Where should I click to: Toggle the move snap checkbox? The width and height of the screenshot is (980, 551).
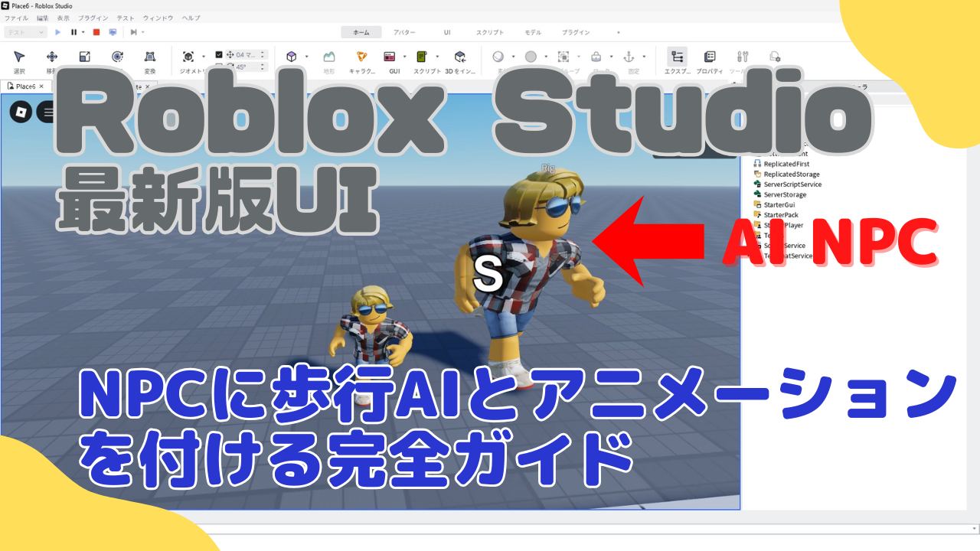tap(220, 55)
